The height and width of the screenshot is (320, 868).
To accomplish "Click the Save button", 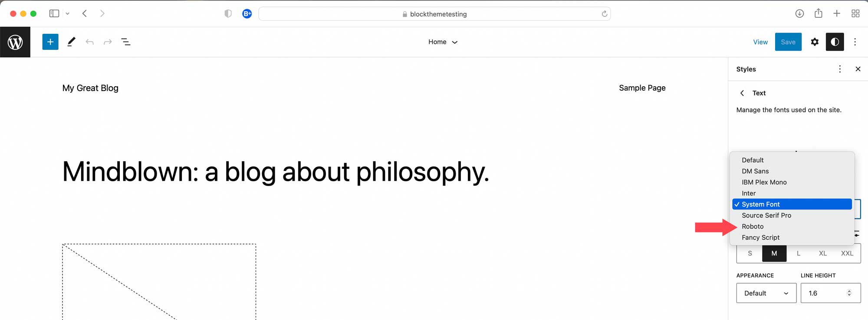I will (x=788, y=42).
